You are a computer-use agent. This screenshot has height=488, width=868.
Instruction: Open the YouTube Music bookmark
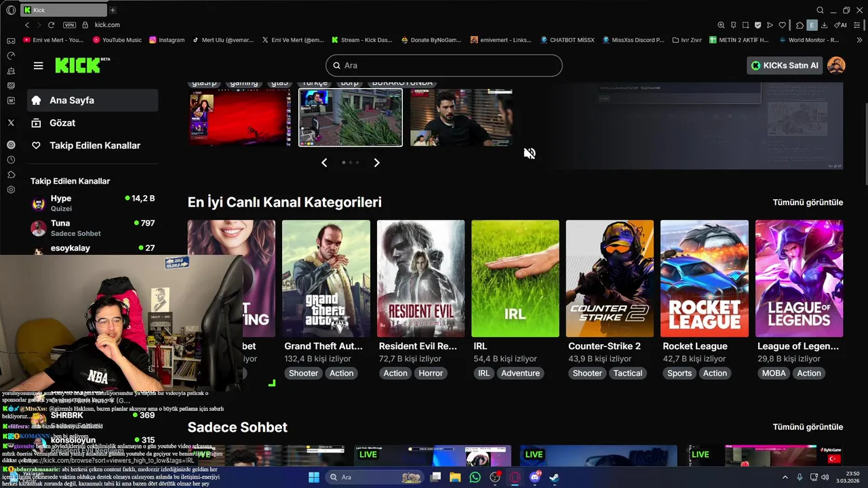click(117, 40)
